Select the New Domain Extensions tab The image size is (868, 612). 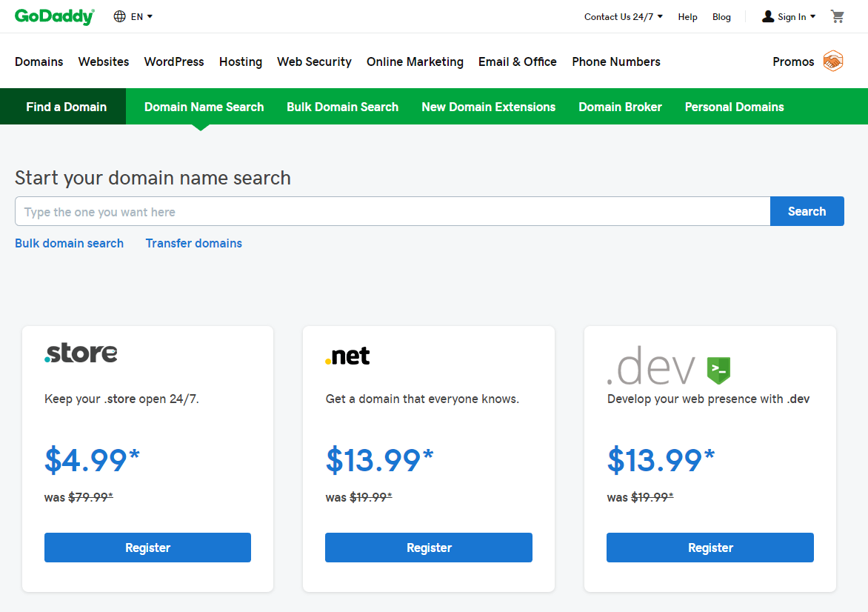488,107
